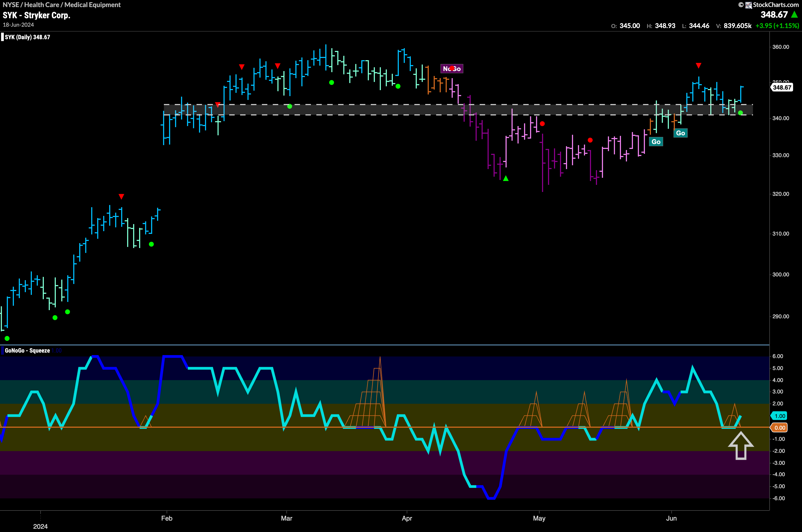Click the Go label at early June
This screenshot has height=532, width=802.
click(680, 133)
